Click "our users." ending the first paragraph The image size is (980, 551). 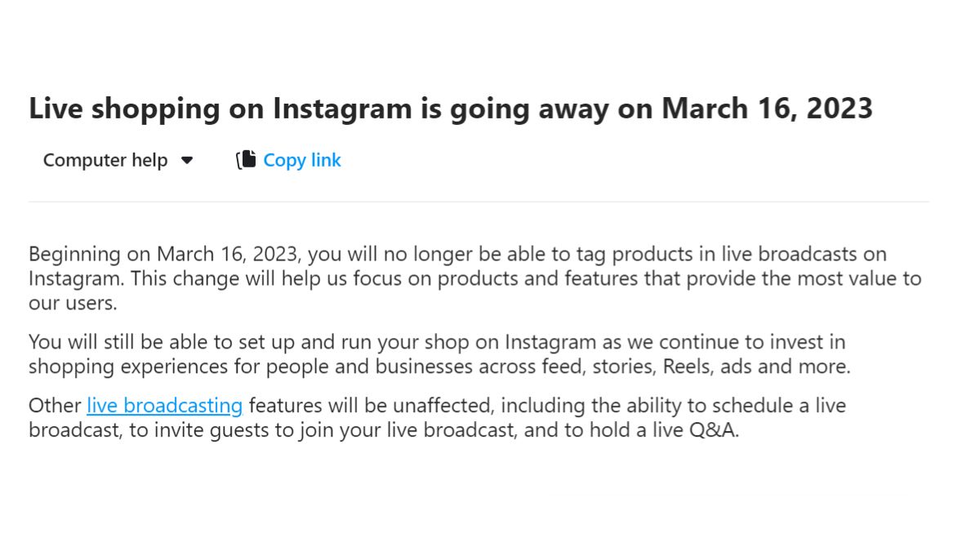pos(73,304)
